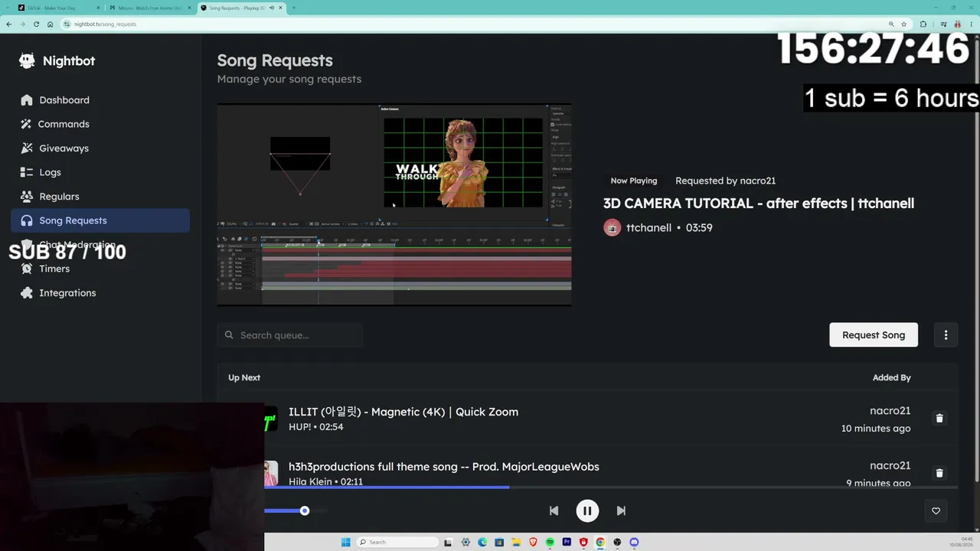Click the Request Song button
This screenshot has height=551, width=980.
tap(874, 334)
